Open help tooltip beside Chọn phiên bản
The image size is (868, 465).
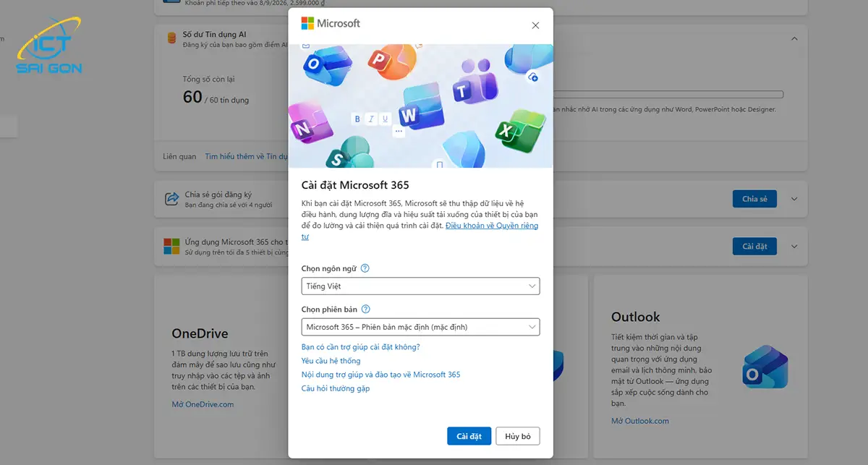(x=365, y=310)
